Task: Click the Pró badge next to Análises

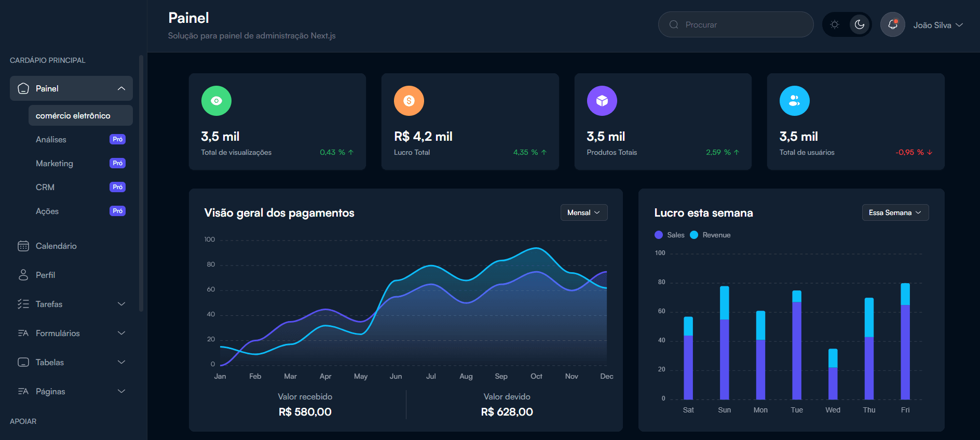Action: pyautogui.click(x=118, y=139)
